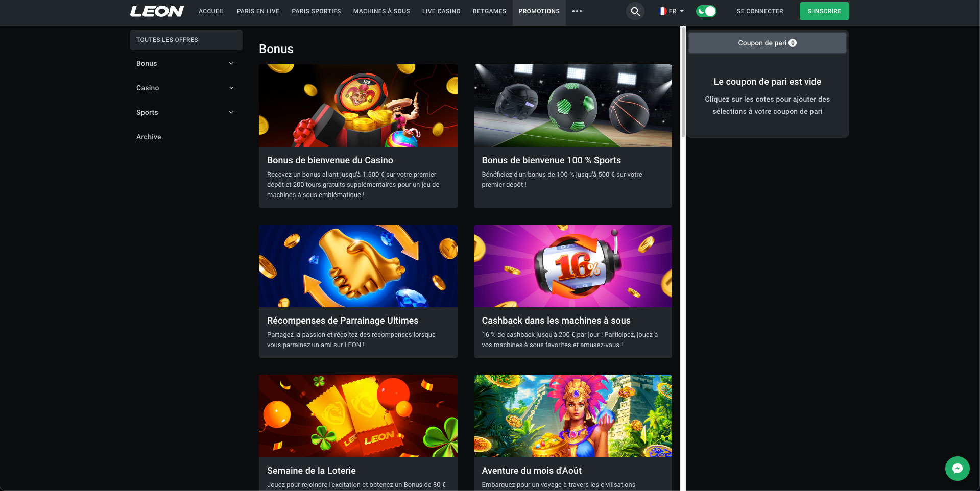The image size is (980, 491).
Task: Open the Sports welcome bonus image
Action: point(572,106)
